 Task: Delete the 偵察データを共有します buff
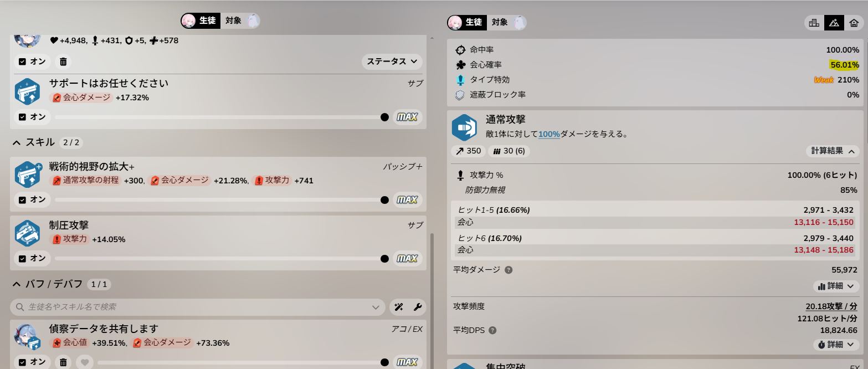point(63,362)
